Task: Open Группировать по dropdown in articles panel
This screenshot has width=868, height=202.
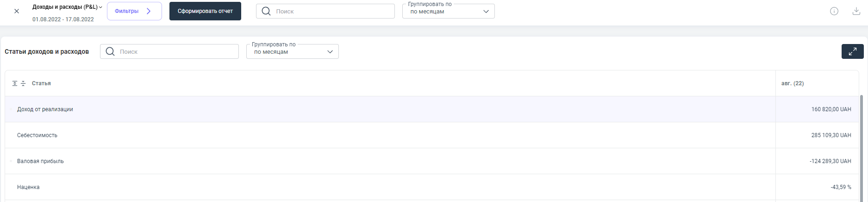Action: pos(292,51)
